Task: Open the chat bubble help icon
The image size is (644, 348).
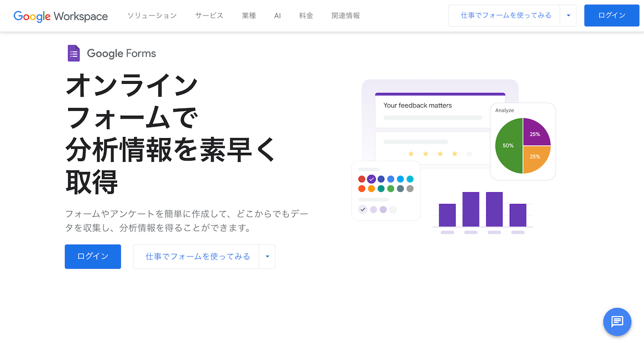Action: pos(617,322)
